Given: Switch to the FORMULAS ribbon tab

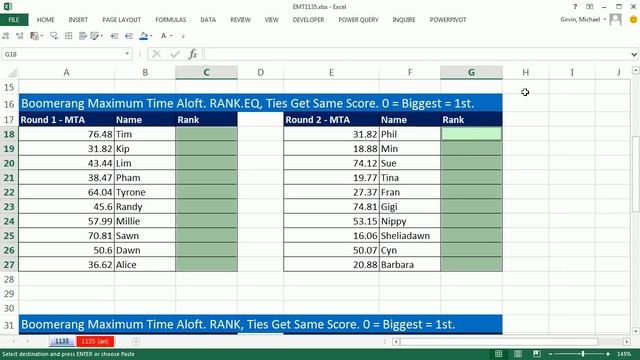Looking at the screenshot, I should (x=171, y=20).
